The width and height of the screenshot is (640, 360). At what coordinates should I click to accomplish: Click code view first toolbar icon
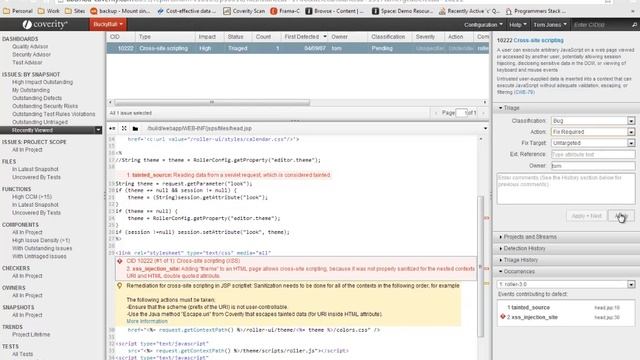coord(112,129)
